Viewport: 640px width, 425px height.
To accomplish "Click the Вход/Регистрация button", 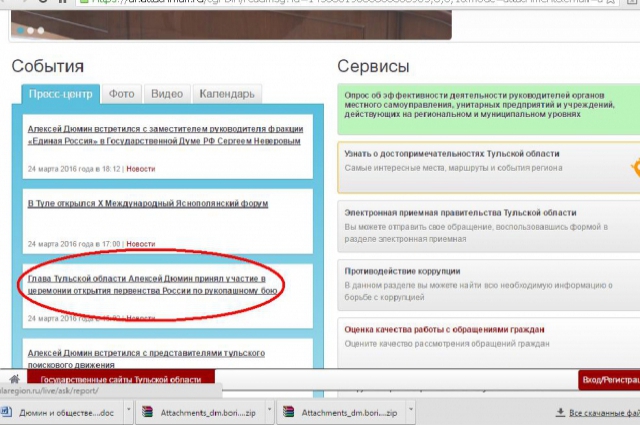I will [x=608, y=380].
